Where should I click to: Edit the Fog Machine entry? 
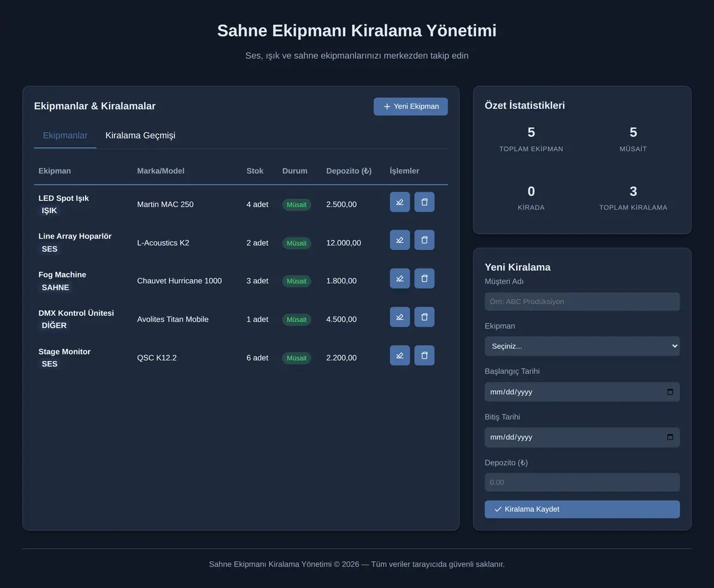click(x=400, y=279)
